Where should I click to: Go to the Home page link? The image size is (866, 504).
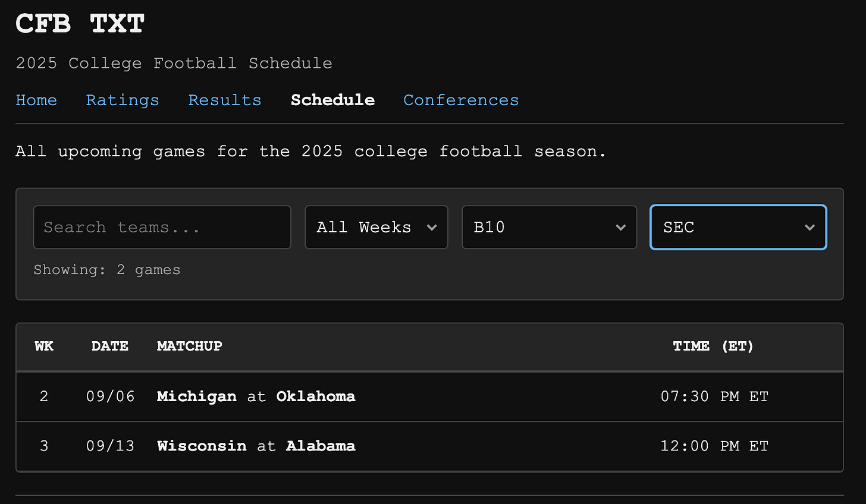tap(36, 100)
